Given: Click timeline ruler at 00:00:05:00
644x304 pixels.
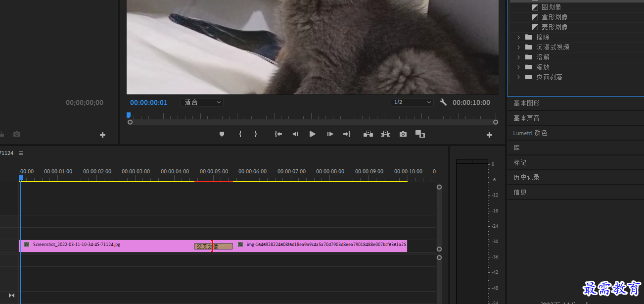Looking at the screenshot, I should pos(214,172).
